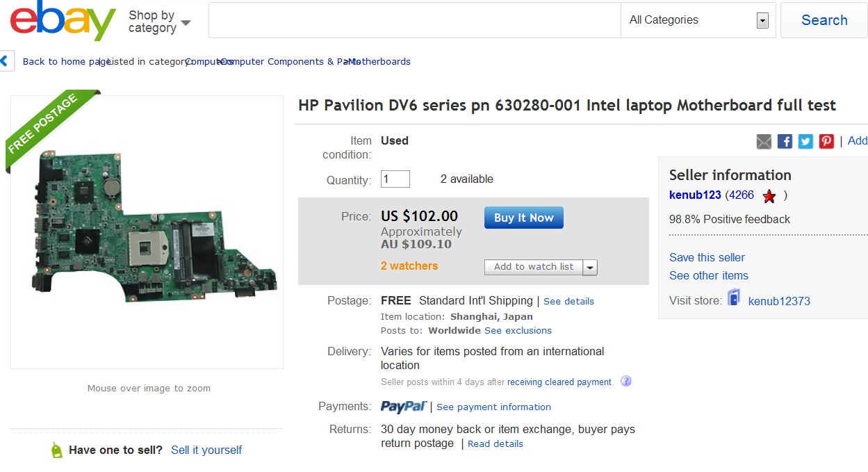Share listing on Facebook
The height and width of the screenshot is (472, 868).
[x=785, y=141]
